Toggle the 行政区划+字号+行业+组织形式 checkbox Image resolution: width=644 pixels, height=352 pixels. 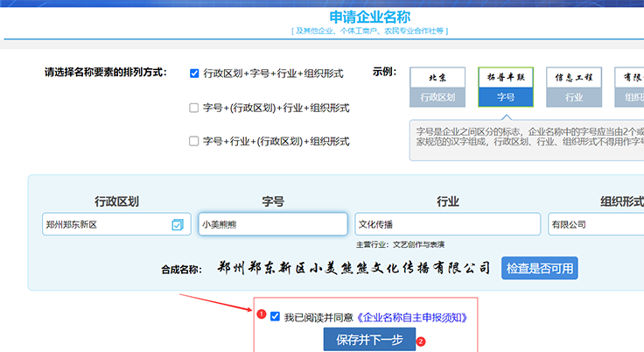pos(194,74)
